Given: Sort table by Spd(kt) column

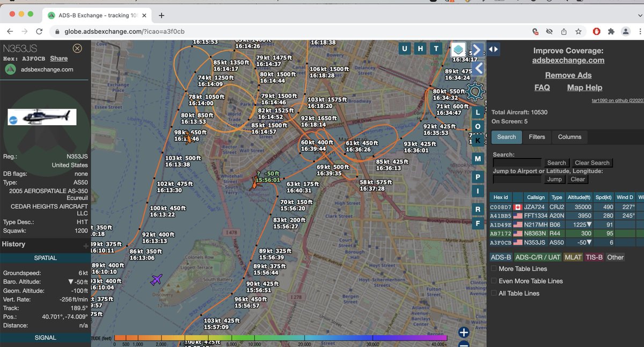Looking at the screenshot, I should [604, 197].
